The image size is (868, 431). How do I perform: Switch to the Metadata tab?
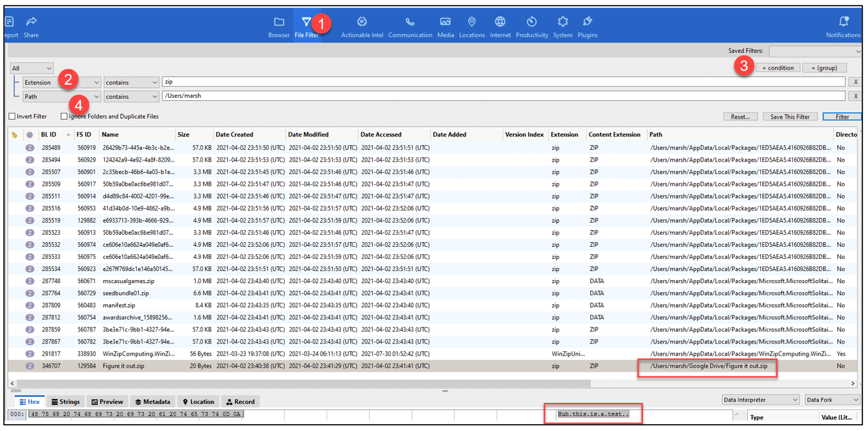pos(152,402)
